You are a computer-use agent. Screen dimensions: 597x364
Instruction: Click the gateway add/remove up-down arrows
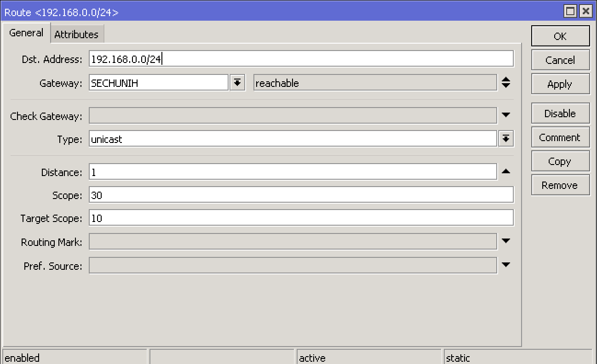tap(506, 83)
